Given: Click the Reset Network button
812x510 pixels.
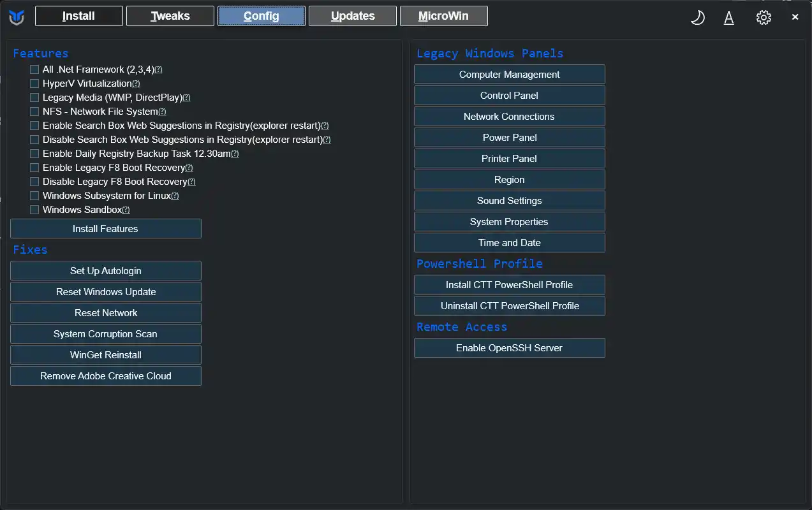Looking at the screenshot, I should (106, 313).
